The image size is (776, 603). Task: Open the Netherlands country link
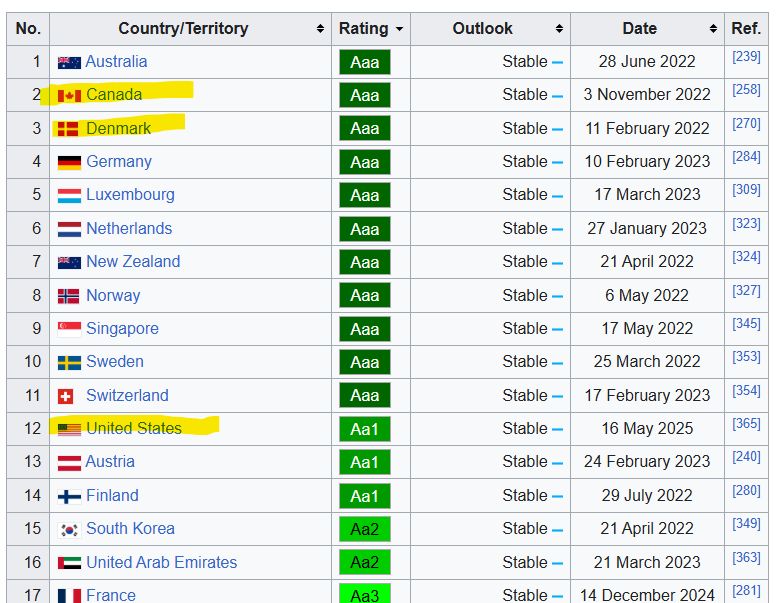click(129, 228)
